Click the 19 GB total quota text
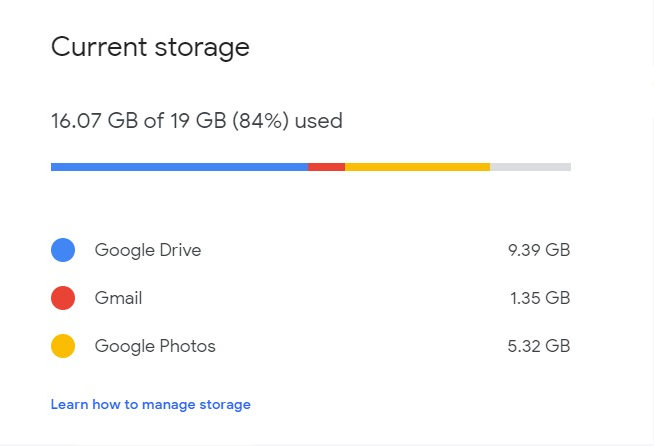 (198, 121)
